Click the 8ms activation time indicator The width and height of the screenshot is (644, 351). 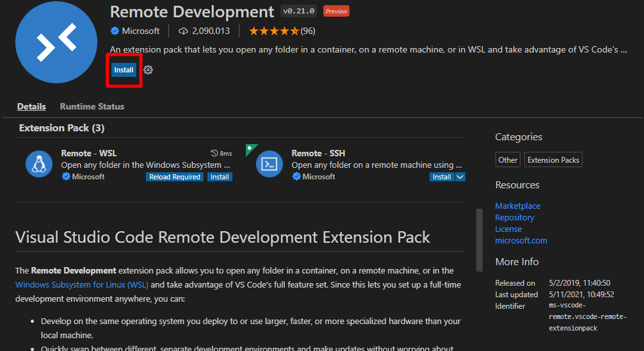pyautogui.click(x=221, y=154)
